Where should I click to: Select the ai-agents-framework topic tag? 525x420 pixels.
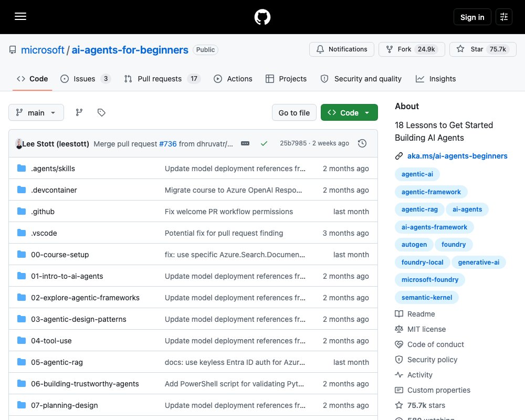tap(434, 227)
